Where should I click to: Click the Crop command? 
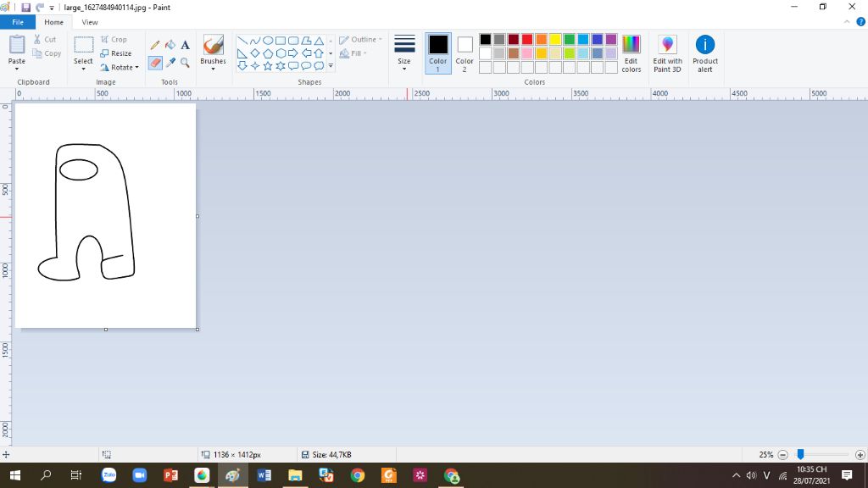114,39
